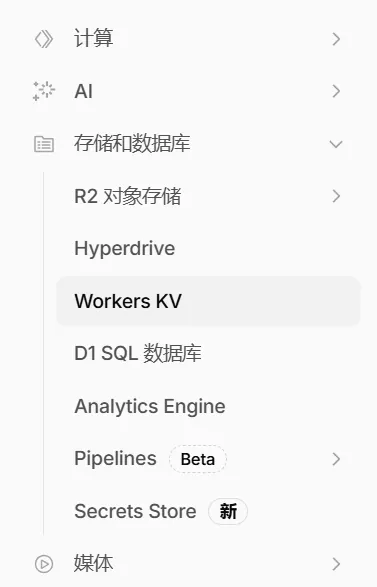Image resolution: width=377 pixels, height=587 pixels.
Task: Go to Analytics Engine
Action: [150, 406]
